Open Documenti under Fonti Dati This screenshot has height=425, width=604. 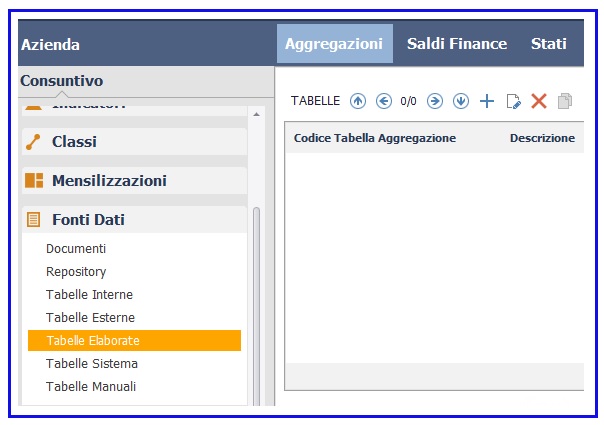click(x=76, y=249)
